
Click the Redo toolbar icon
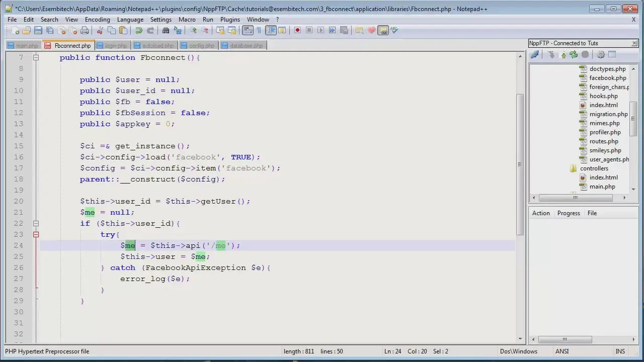coord(150,31)
